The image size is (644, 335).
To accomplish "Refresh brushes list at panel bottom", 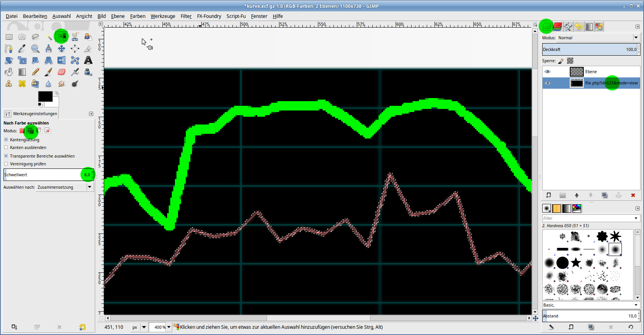I will [630, 327].
